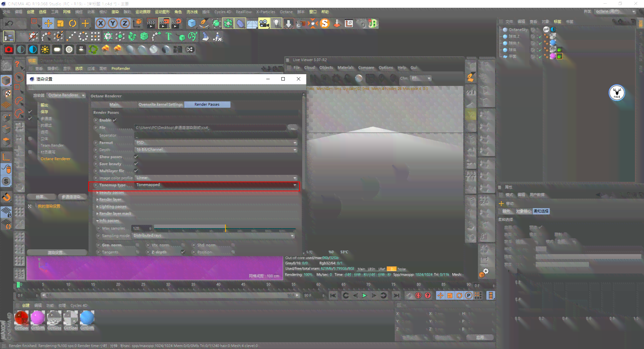This screenshot has height=349, width=644.
Task: Switch to Overwrite kernel Settings tab
Action: point(161,104)
